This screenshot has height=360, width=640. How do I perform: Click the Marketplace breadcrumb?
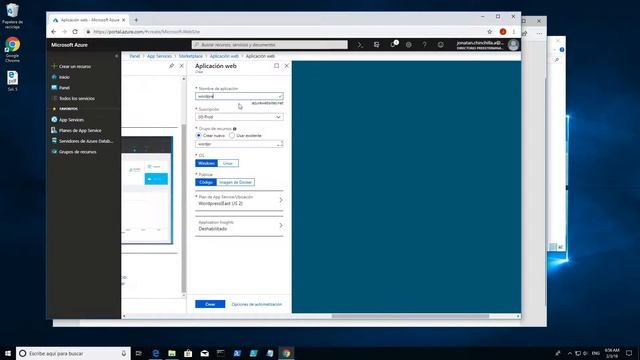pyautogui.click(x=191, y=56)
